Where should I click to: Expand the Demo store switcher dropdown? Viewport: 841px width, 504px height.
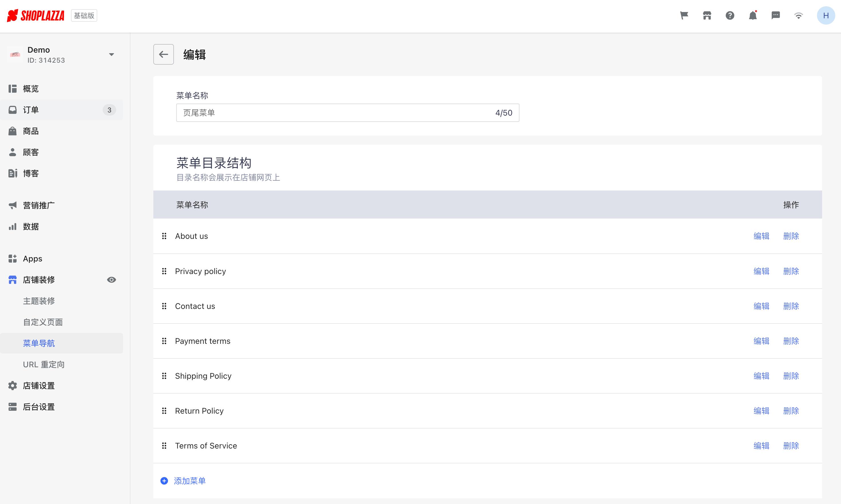111,54
